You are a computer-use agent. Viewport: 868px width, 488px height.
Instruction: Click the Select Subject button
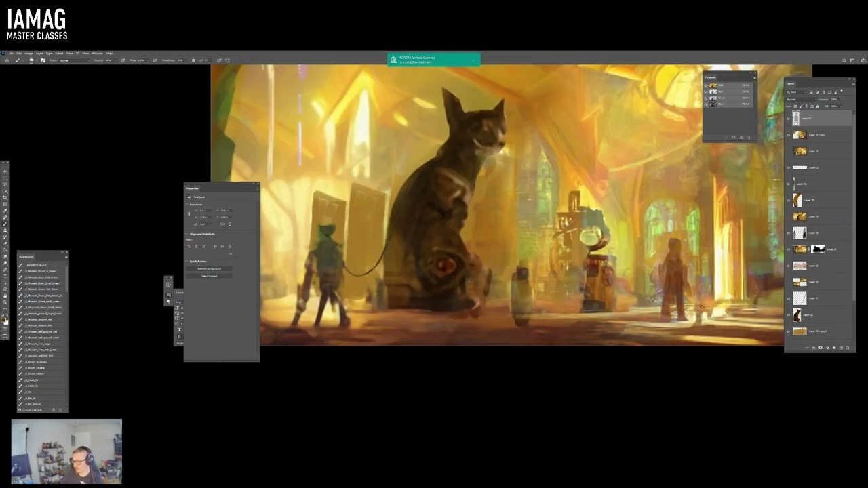tap(210, 276)
